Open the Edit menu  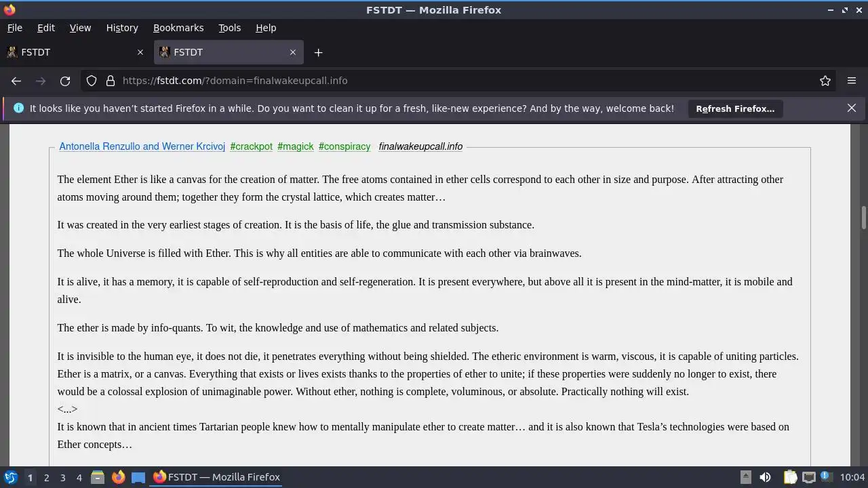click(46, 28)
